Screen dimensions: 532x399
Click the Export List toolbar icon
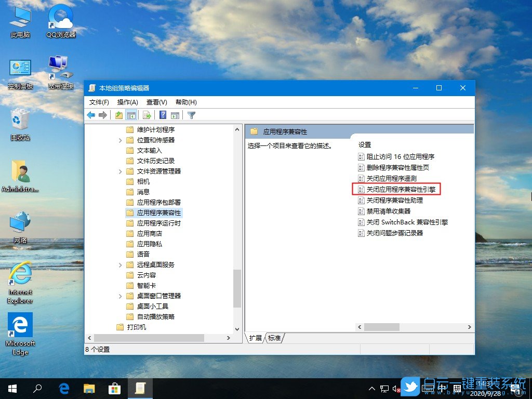click(x=146, y=115)
